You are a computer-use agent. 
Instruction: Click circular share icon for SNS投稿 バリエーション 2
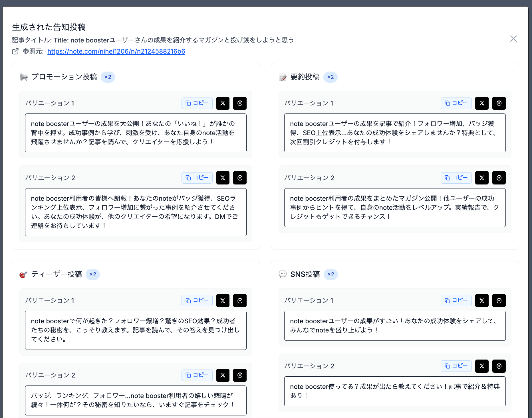(499, 366)
